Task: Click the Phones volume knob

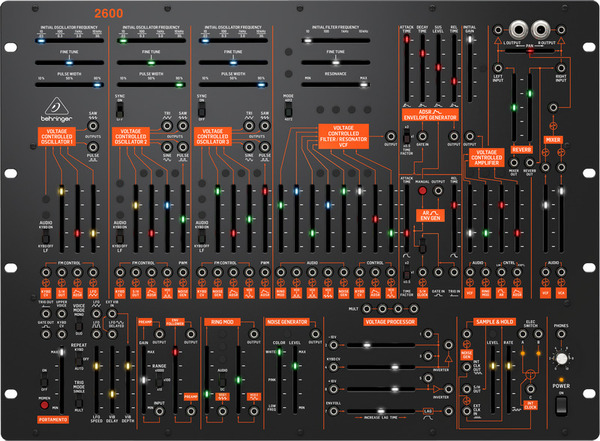Action: pyautogui.click(x=561, y=359)
